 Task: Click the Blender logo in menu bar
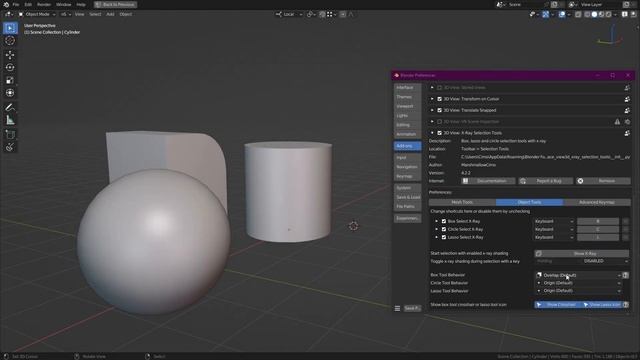[6, 4]
